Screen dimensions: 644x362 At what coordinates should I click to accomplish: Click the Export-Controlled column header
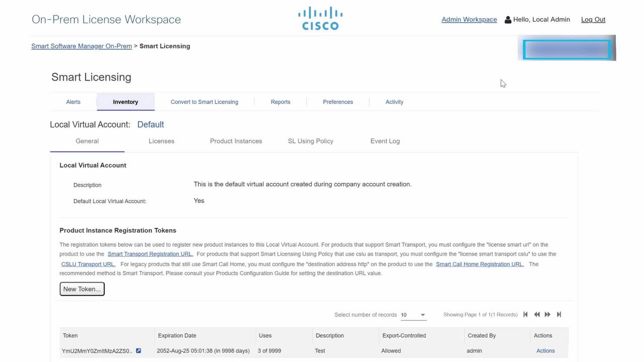404,336
